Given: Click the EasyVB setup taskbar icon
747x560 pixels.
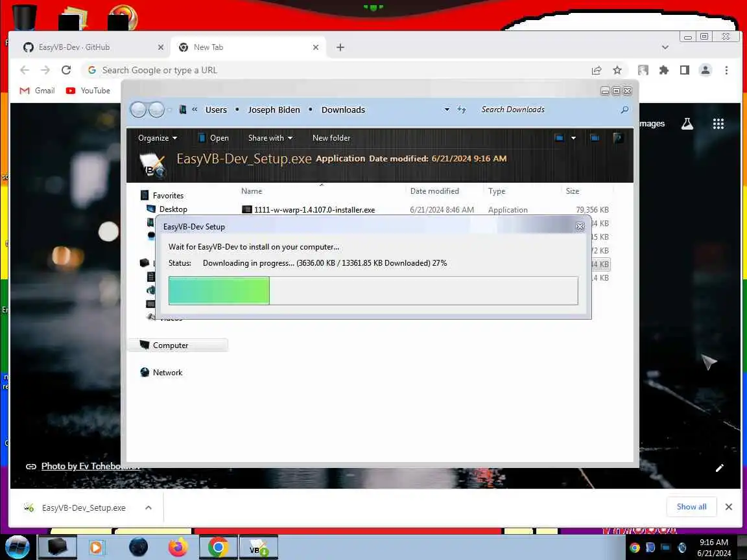Looking at the screenshot, I should tap(258, 548).
